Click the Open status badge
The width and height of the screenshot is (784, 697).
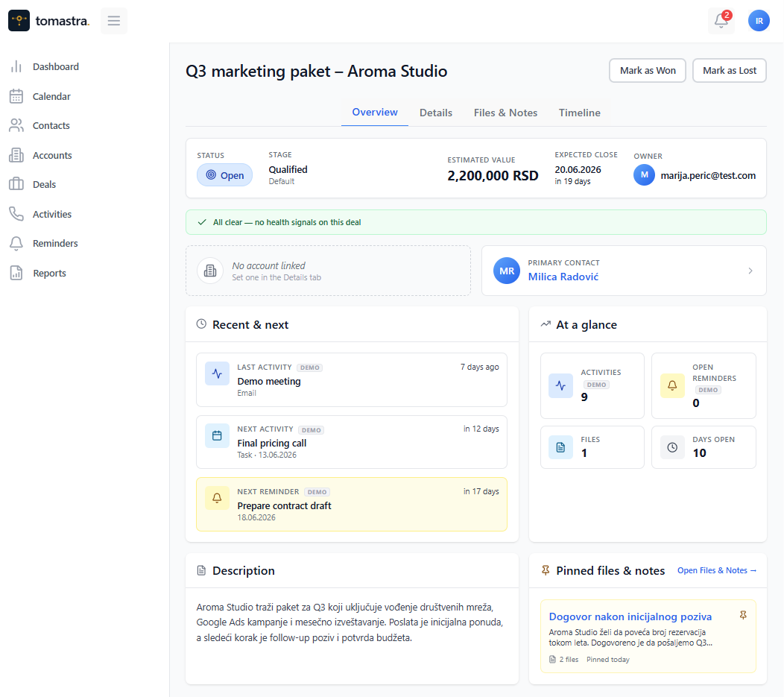pyautogui.click(x=224, y=175)
